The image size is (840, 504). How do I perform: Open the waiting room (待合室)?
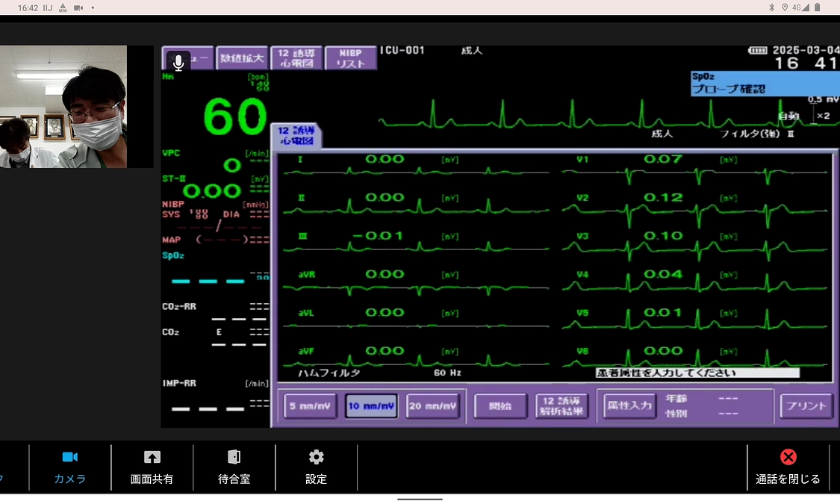tap(234, 467)
